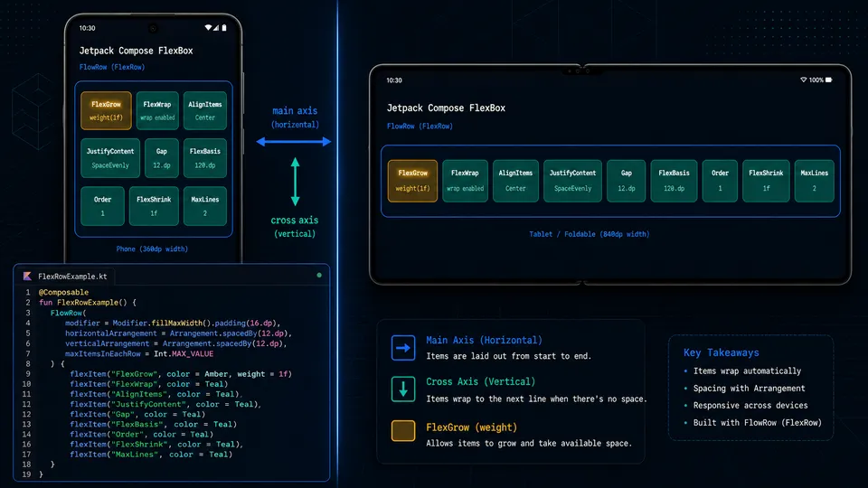868x488 pixels.
Task: Click the 'Tablet / Foldable (840dp width)' caption
Action: [x=590, y=234]
